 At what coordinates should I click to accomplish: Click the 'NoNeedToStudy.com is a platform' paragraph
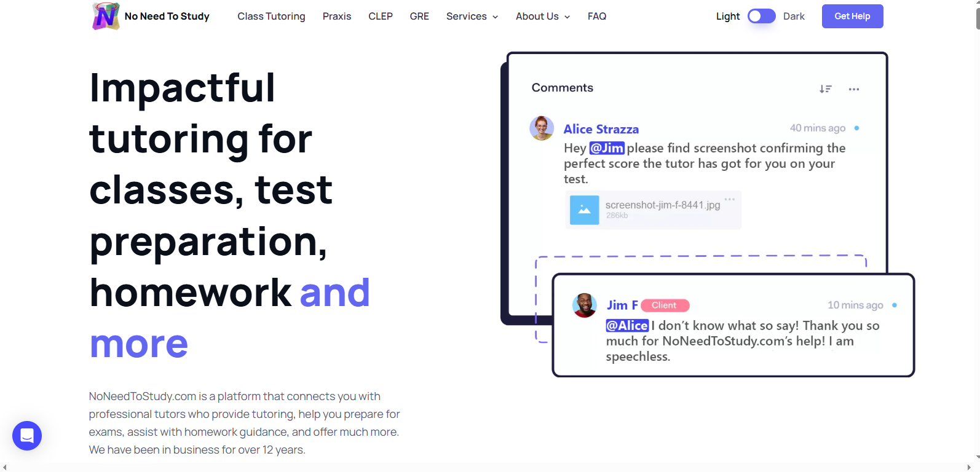(x=245, y=423)
